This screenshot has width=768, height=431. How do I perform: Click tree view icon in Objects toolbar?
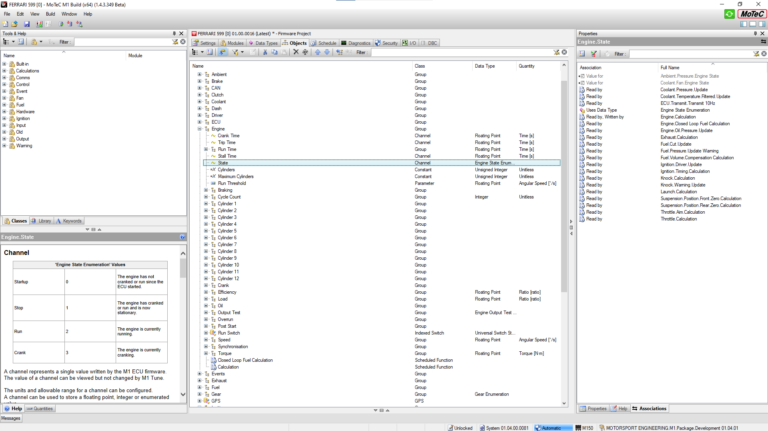tap(195, 52)
